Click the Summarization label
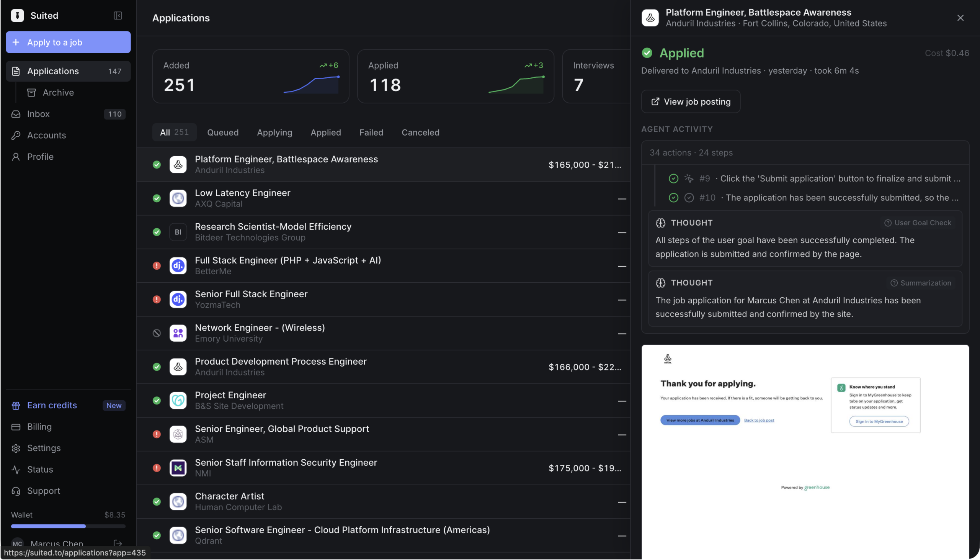This screenshot has width=980, height=560. pos(921,283)
